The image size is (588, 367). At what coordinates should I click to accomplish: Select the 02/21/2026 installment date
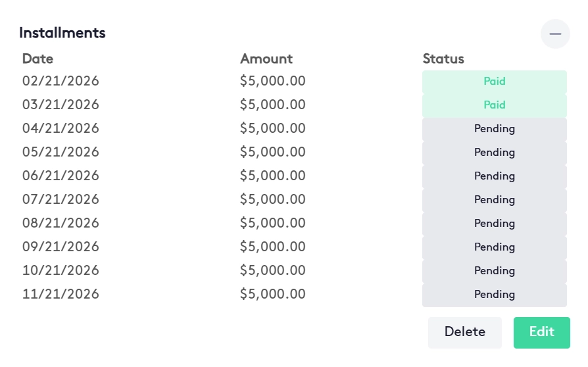pos(61,82)
